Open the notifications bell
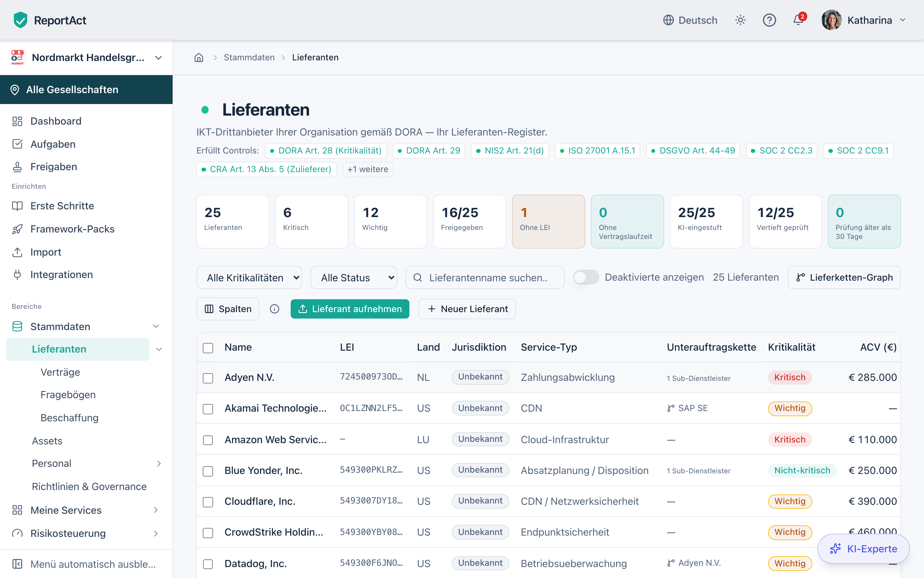 point(798,20)
